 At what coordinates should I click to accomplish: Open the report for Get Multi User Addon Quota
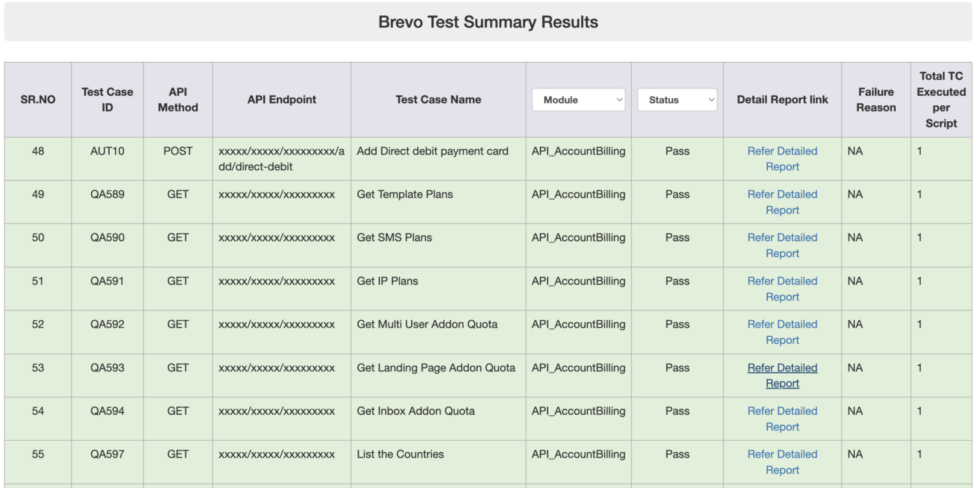tap(782, 332)
